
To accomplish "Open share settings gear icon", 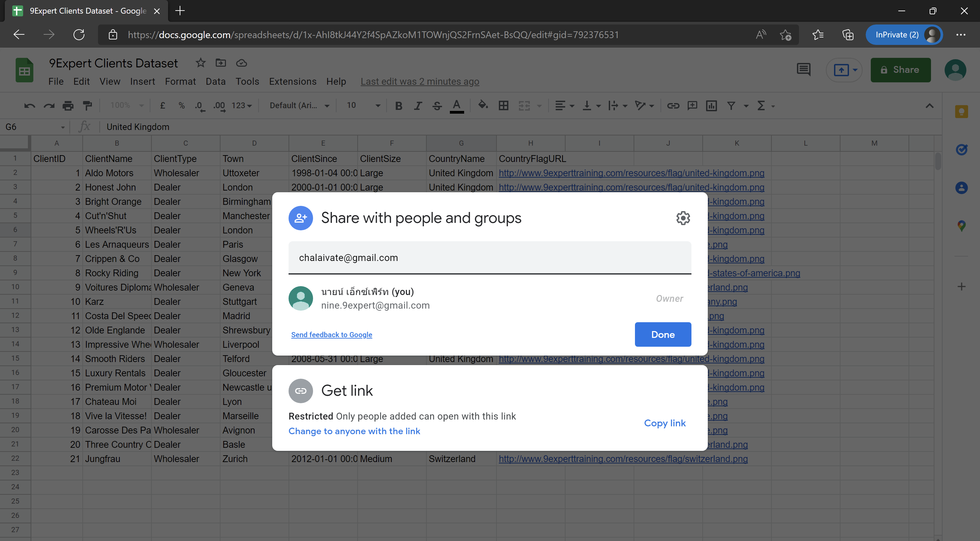I will point(683,218).
